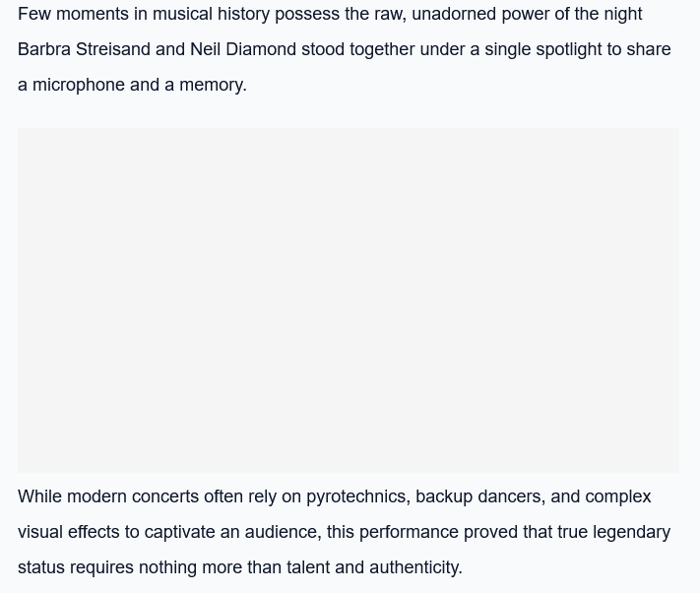
Task: Click the name "Neil Diamond" in the text
Action: (242, 49)
